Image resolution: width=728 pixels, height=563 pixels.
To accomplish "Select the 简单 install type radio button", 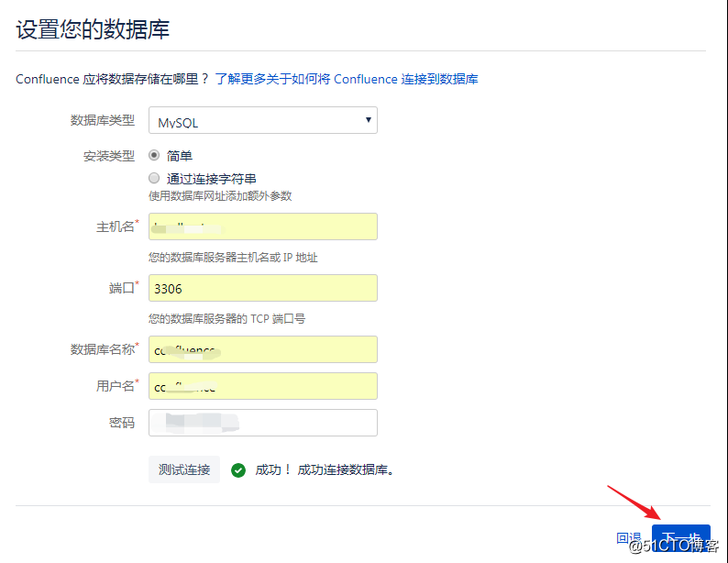I will (x=154, y=155).
